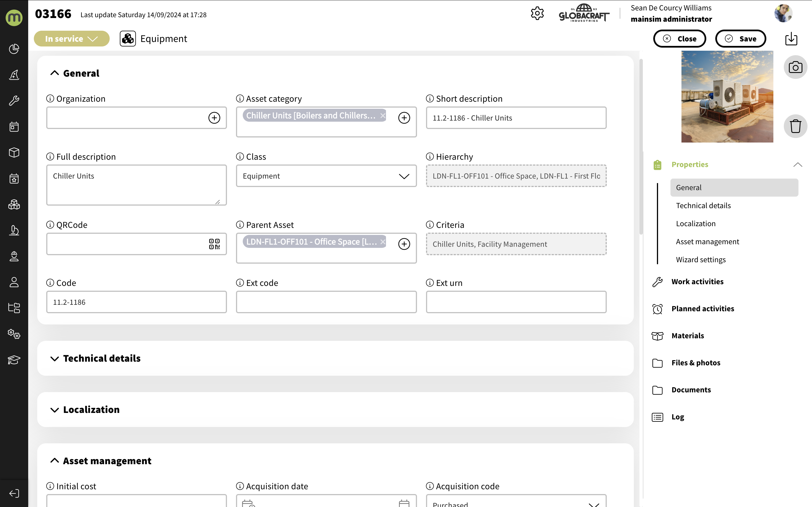Add an organization with the plus icon
This screenshot has height=507, width=812.
pyautogui.click(x=214, y=118)
